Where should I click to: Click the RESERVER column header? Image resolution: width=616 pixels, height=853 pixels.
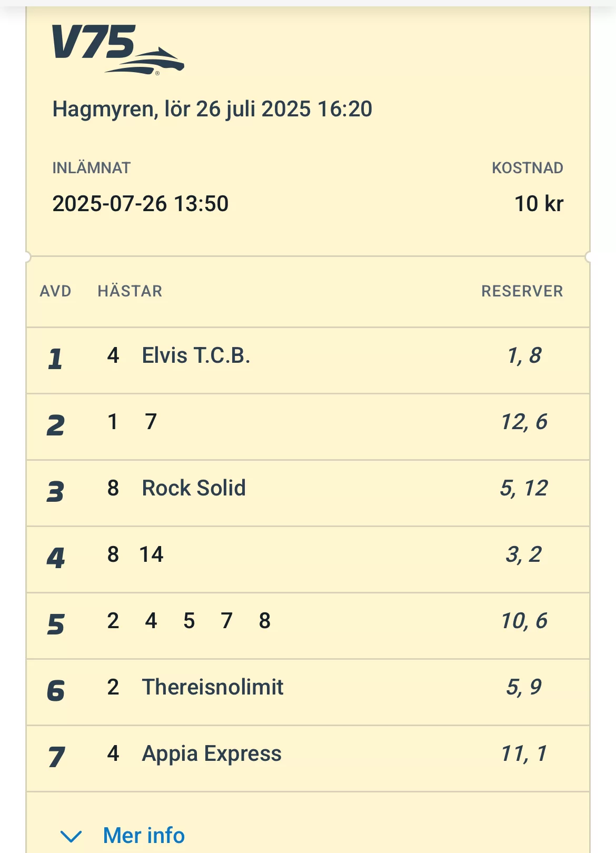(x=522, y=291)
